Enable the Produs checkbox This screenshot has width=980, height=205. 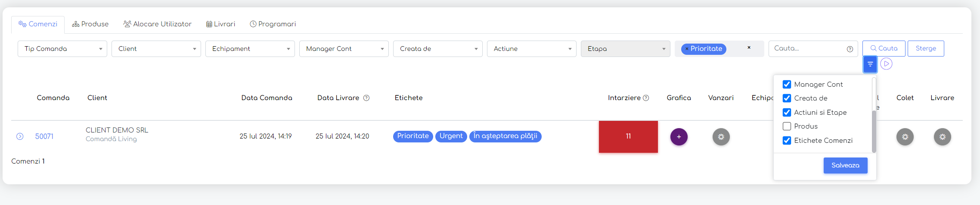tap(787, 126)
